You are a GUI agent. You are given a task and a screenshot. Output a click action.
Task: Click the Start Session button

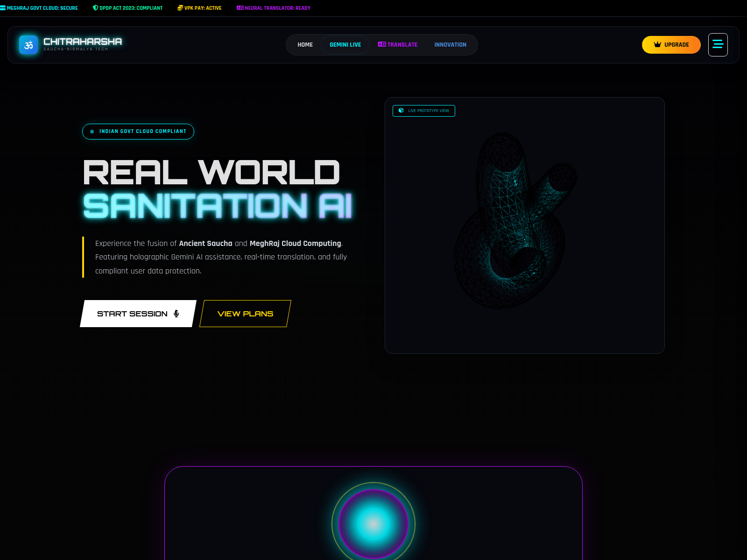(138, 314)
